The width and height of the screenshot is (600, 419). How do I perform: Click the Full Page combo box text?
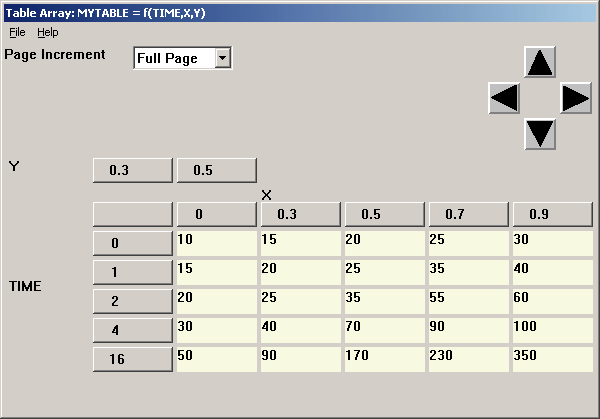point(167,58)
